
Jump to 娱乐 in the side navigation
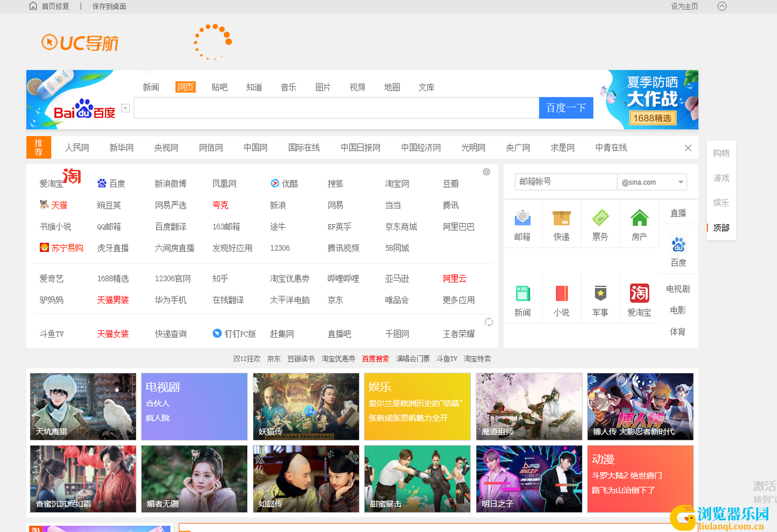[x=721, y=202]
